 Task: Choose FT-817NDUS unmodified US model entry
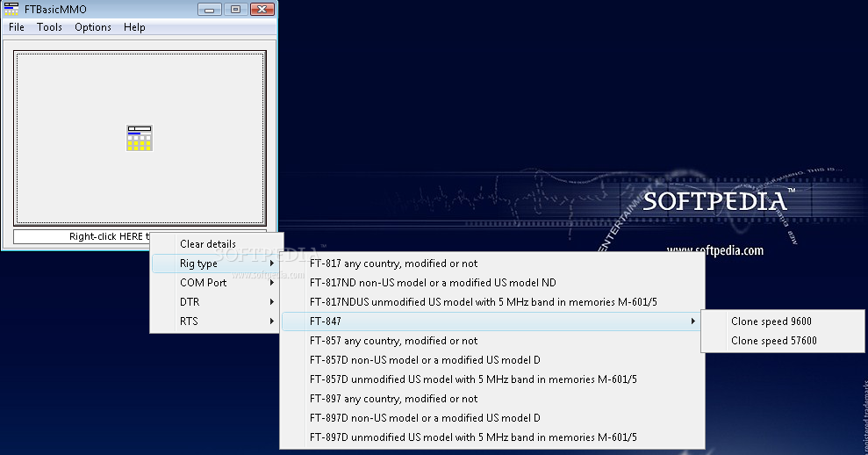click(492, 302)
